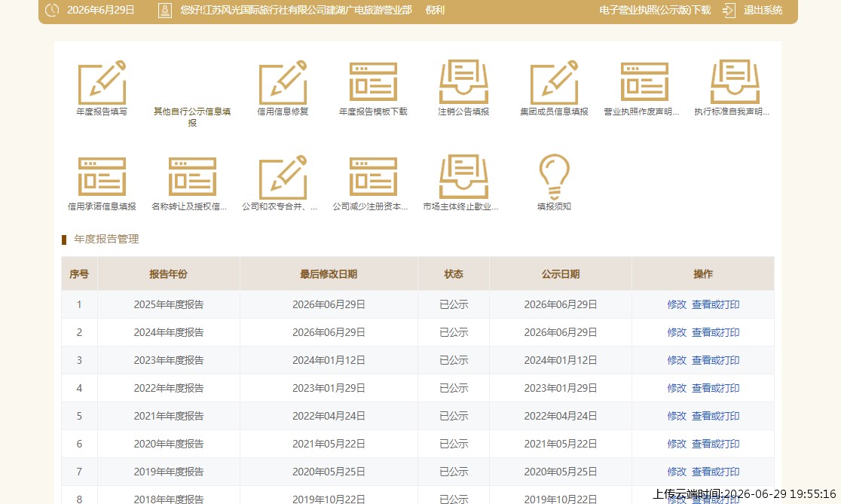Open 营业执照作废声明 icon
Screen dimensions: 841x504
click(x=644, y=82)
